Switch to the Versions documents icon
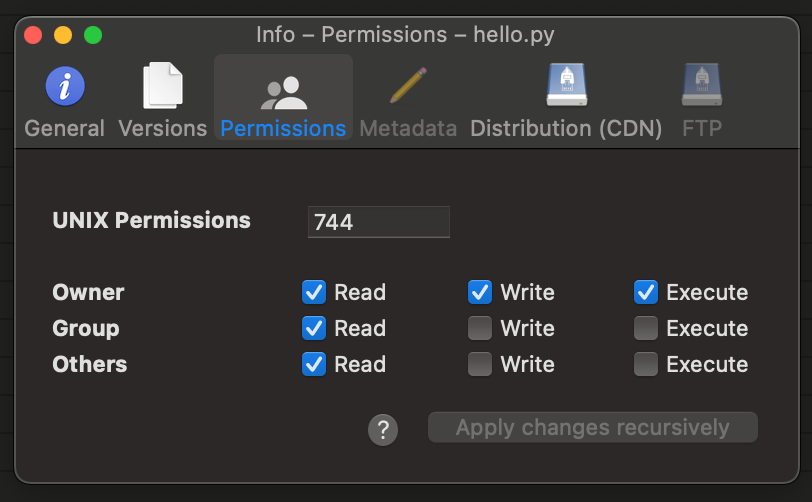 [163, 86]
